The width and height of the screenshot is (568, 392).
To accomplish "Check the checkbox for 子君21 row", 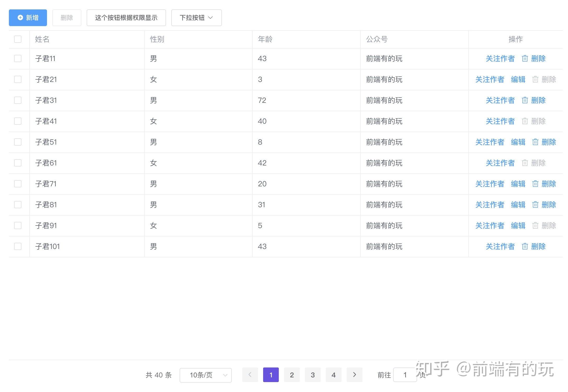I will click(18, 79).
